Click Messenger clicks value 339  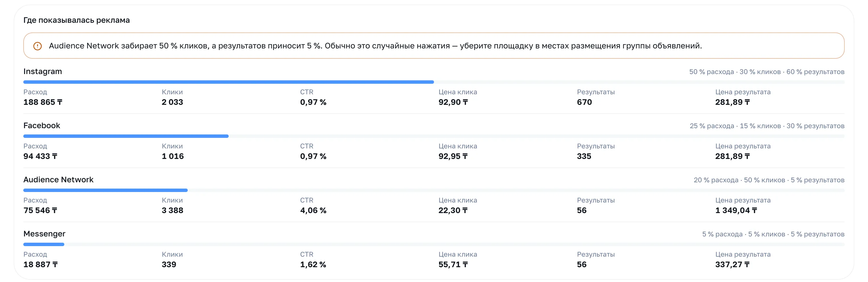coord(169,264)
